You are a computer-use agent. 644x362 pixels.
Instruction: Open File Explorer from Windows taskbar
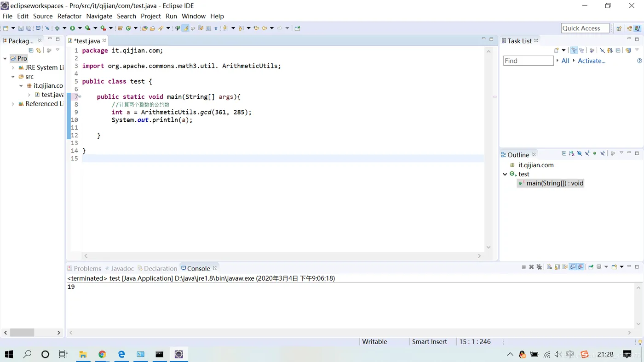(83, 354)
